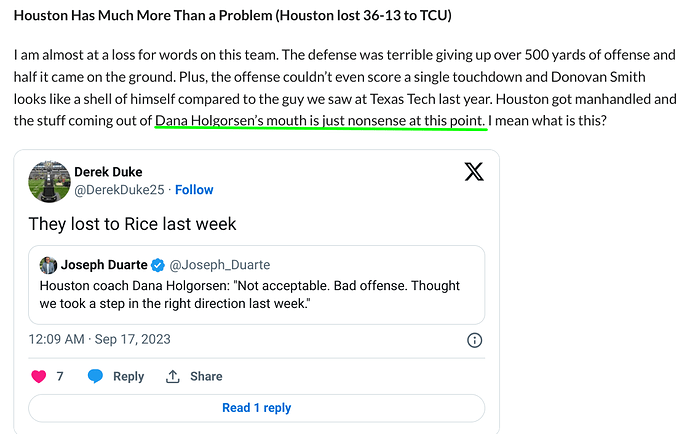Open the @DerekDuke25 handle

click(119, 190)
